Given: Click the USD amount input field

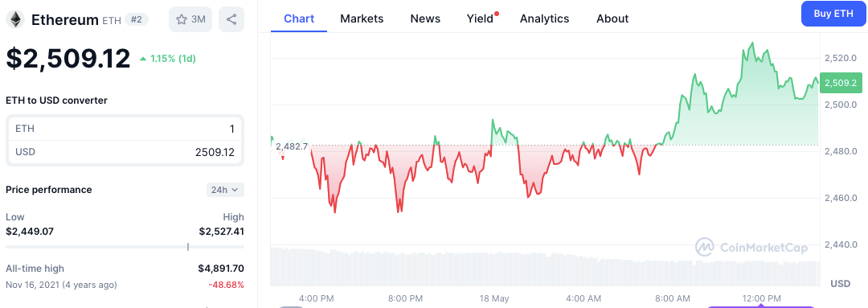Looking at the screenshot, I should [x=125, y=152].
